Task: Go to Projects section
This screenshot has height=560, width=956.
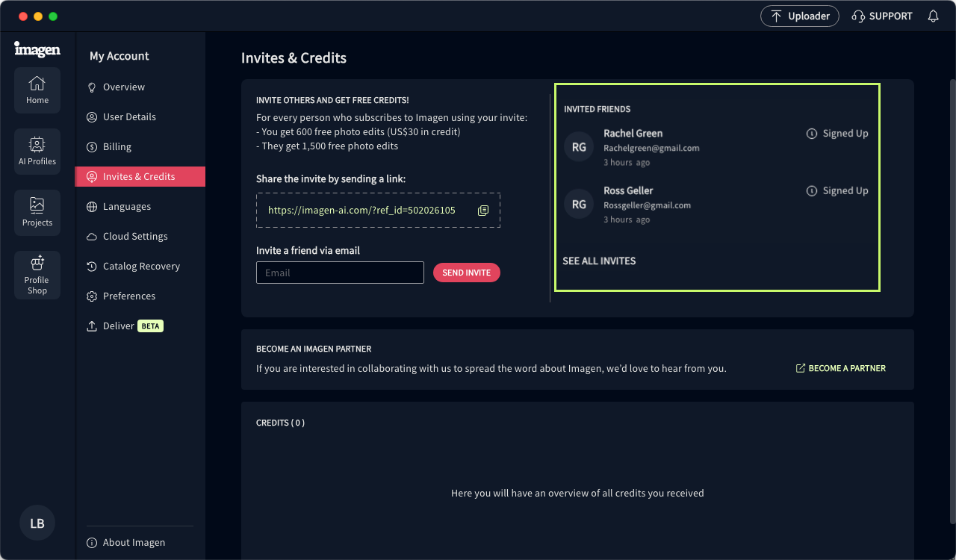Action: 37,213
